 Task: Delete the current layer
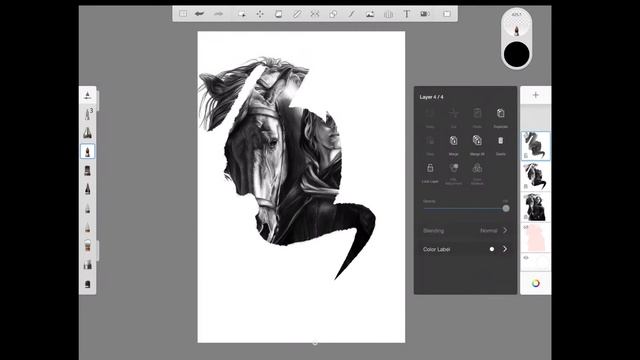[x=500, y=145]
